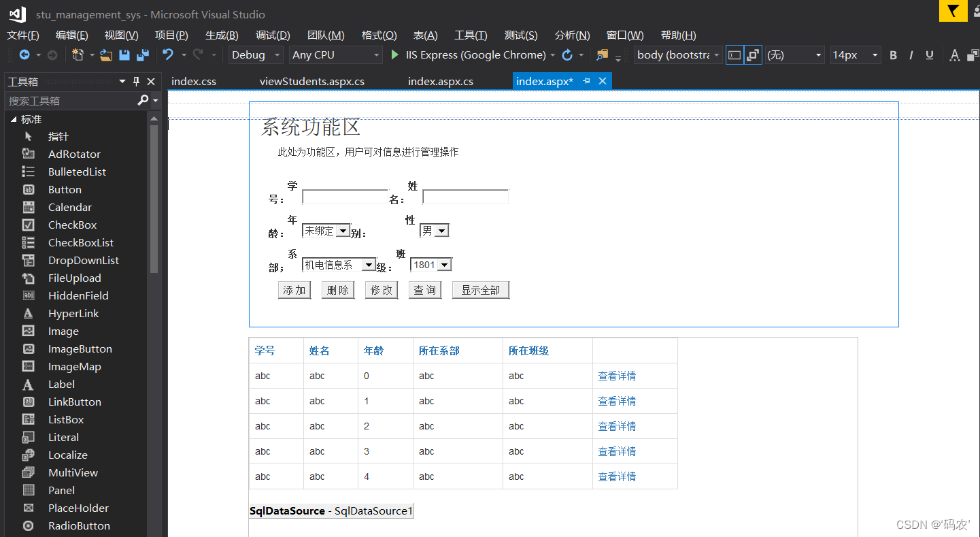
Task: Click 查看详情 link in row with age 0
Action: point(617,376)
